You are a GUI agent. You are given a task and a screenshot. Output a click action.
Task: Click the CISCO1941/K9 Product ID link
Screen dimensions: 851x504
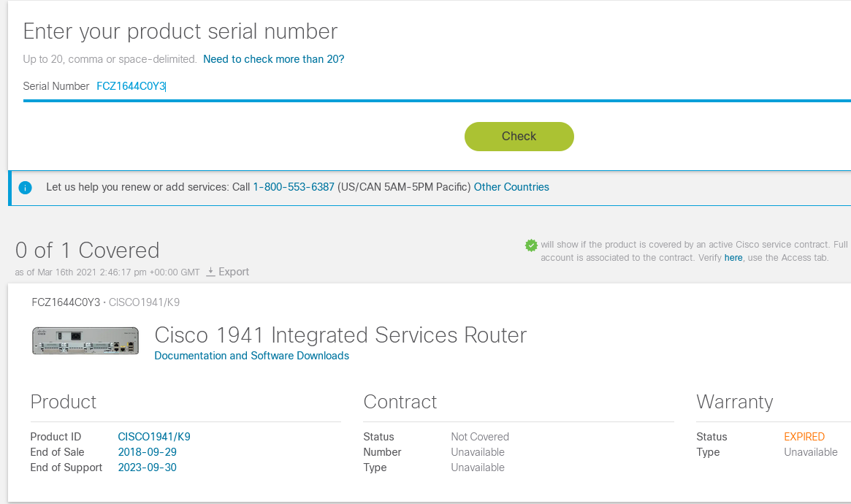(x=153, y=436)
